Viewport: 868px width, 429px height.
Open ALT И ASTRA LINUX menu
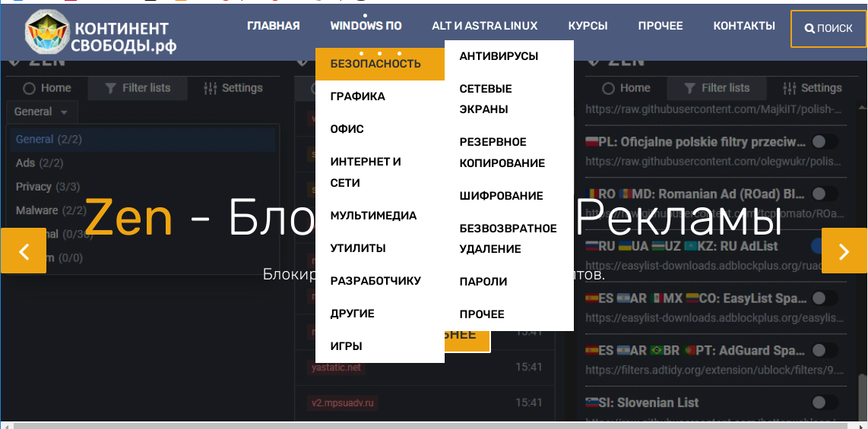[x=485, y=26]
